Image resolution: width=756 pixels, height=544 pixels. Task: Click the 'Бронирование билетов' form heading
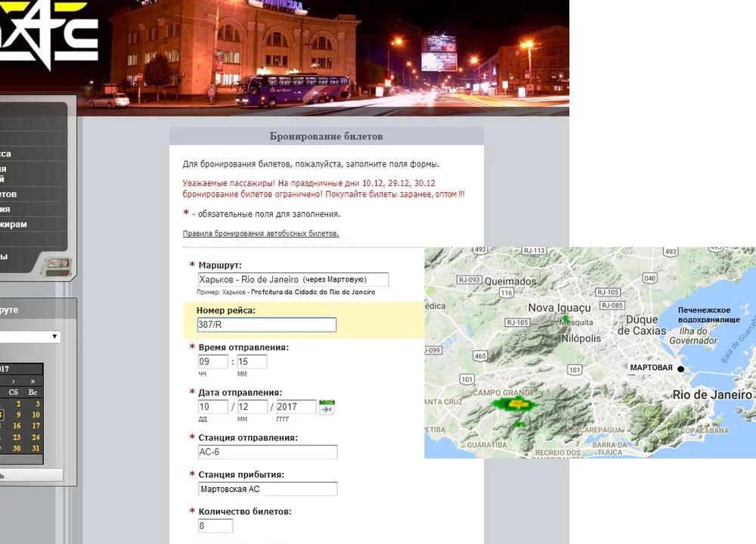coord(327,137)
